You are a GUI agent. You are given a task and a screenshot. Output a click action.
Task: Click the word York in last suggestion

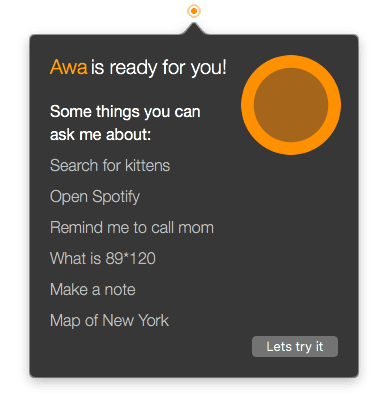[153, 321]
